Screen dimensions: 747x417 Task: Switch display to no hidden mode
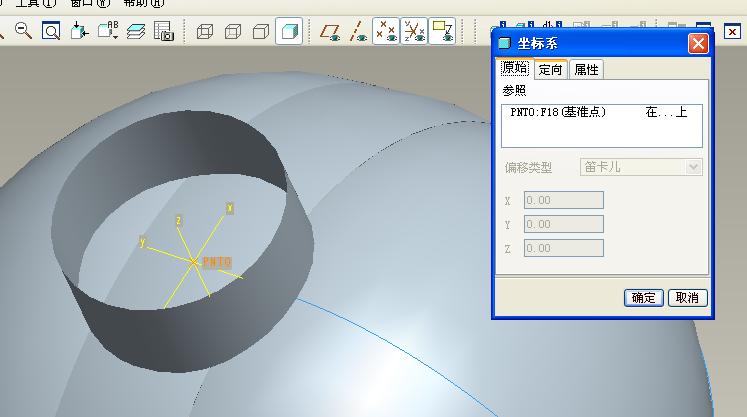pyautogui.click(x=261, y=31)
